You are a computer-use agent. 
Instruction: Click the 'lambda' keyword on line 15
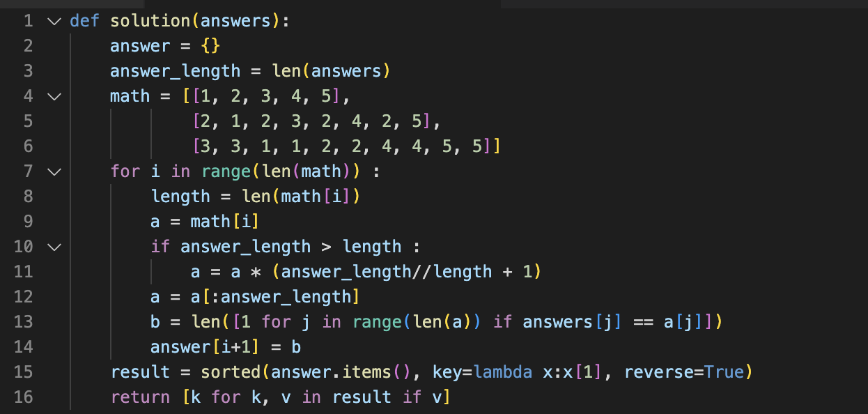click(x=502, y=372)
